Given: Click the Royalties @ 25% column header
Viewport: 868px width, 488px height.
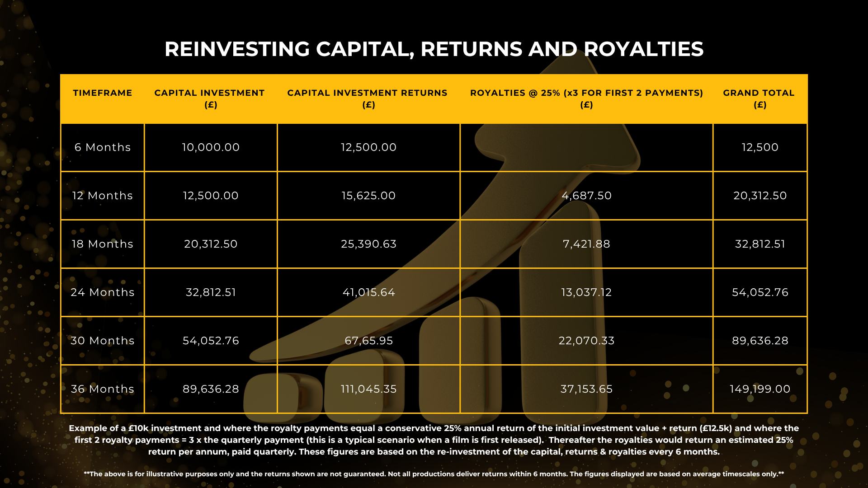Looking at the screenshot, I should pos(586,99).
